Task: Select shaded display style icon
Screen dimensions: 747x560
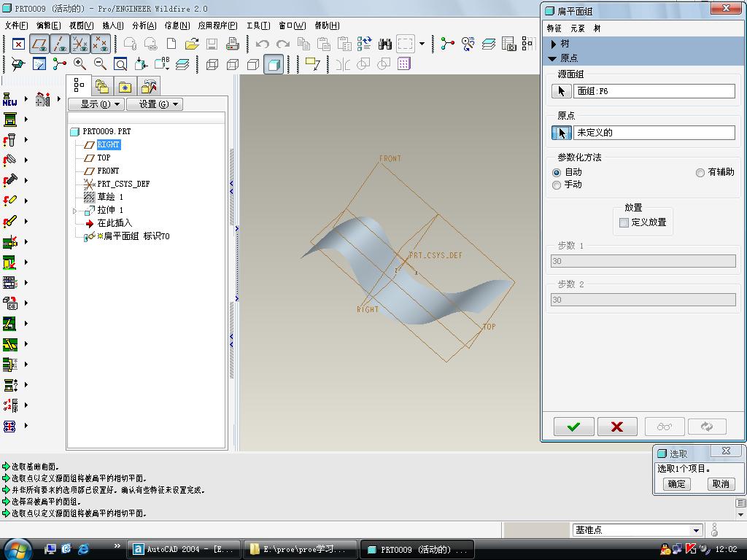Action: [x=274, y=64]
